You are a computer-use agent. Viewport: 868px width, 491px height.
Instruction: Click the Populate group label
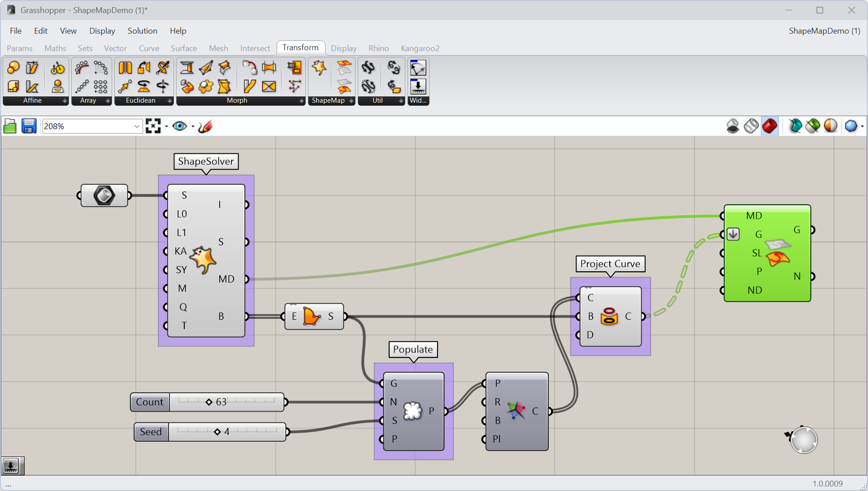(x=413, y=349)
